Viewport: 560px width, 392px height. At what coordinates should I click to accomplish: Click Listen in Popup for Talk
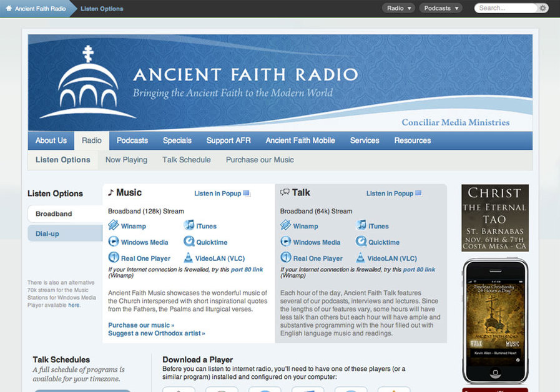390,193
